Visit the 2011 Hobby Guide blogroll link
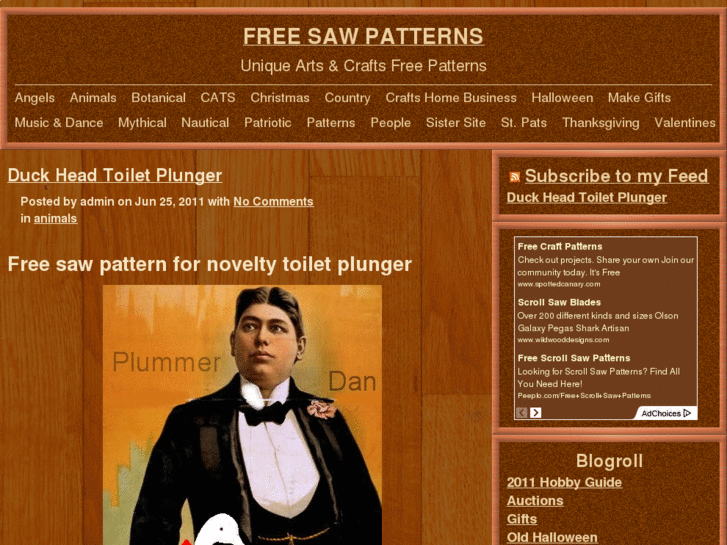 (564, 482)
